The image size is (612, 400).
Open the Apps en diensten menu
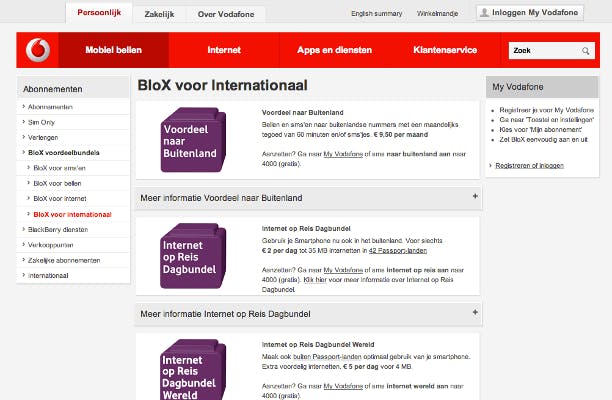(334, 50)
